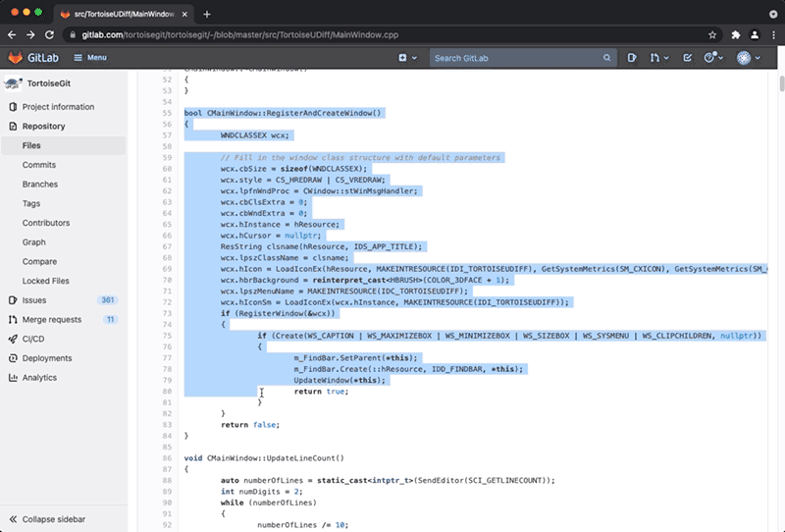Image resolution: width=785 pixels, height=532 pixels.
Task: Open the To-Do list checkmark icon
Action: [x=688, y=58]
